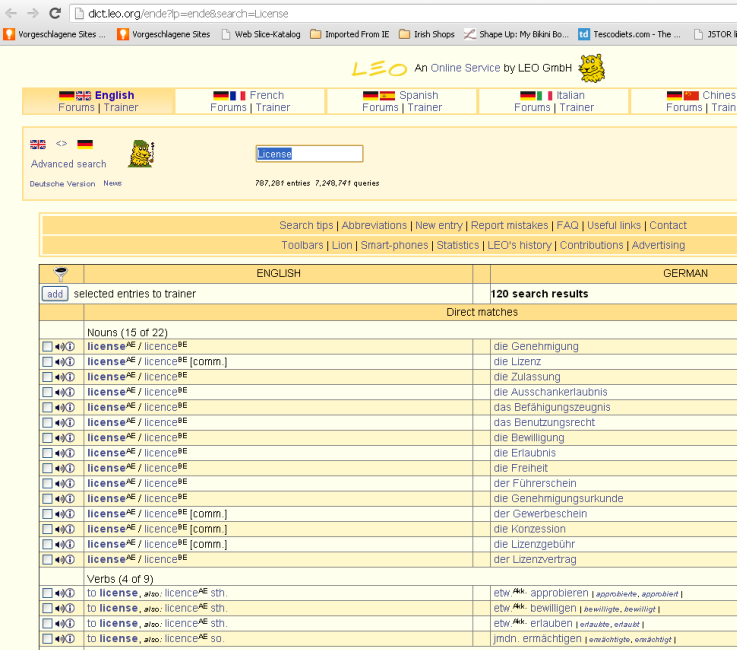Open info icon for die Erlaubnis row
Viewport: 737px width, 650px height.
click(70, 453)
